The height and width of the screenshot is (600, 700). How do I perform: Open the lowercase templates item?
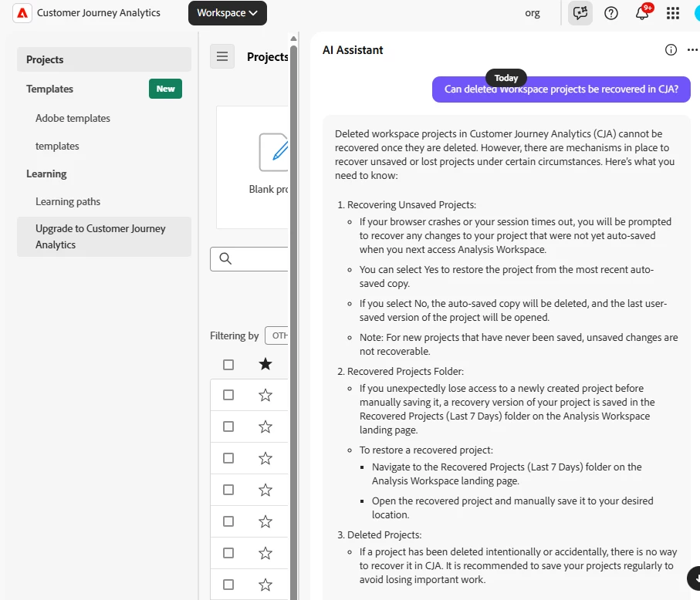point(57,146)
